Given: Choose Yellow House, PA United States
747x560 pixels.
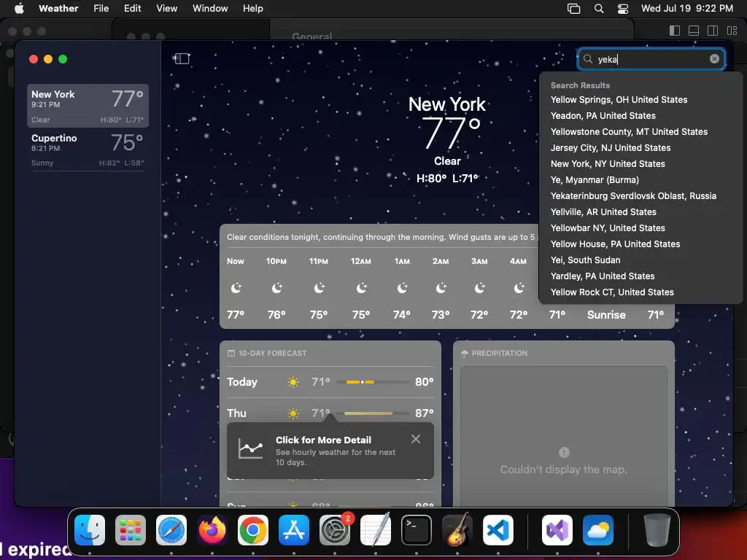Looking at the screenshot, I should click(x=615, y=244).
